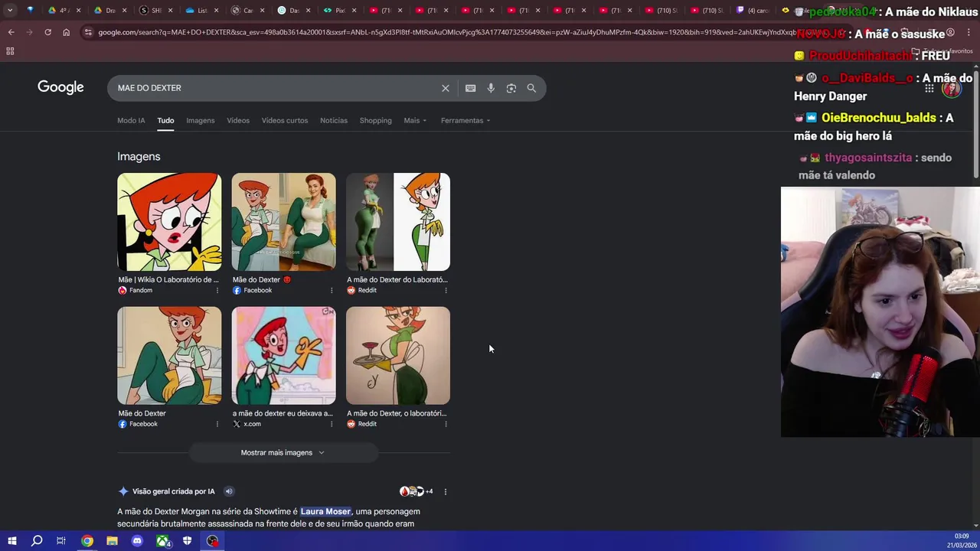980x551 pixels.
Task: Open options for Facebook Mãe do Dexter red-badge result
Action: pyautogui.click(x=332, y=290)
